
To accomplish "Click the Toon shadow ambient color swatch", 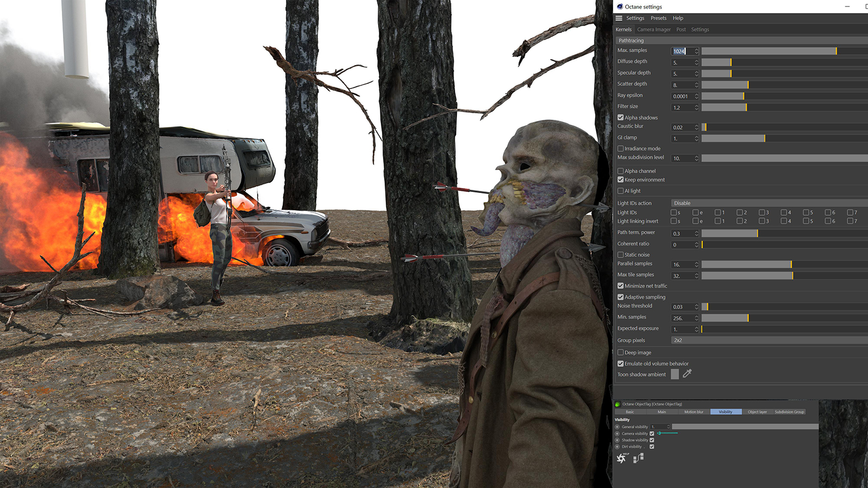I will point(674,374).
